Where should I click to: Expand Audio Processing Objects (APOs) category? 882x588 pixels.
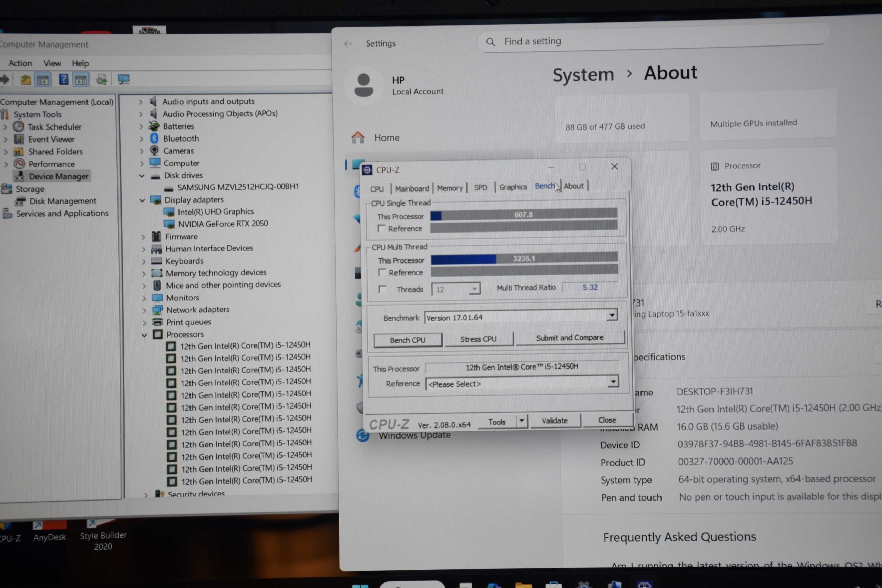(141, 114)
